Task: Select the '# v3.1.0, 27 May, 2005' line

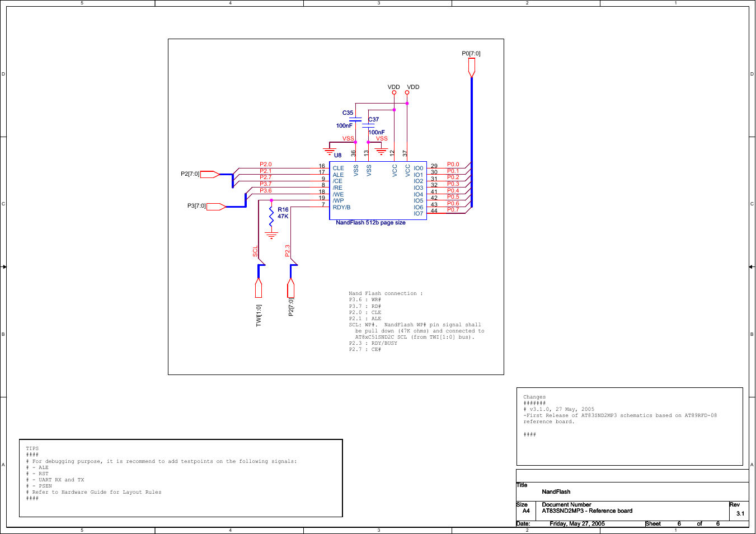Action: (x=559, y=409)
